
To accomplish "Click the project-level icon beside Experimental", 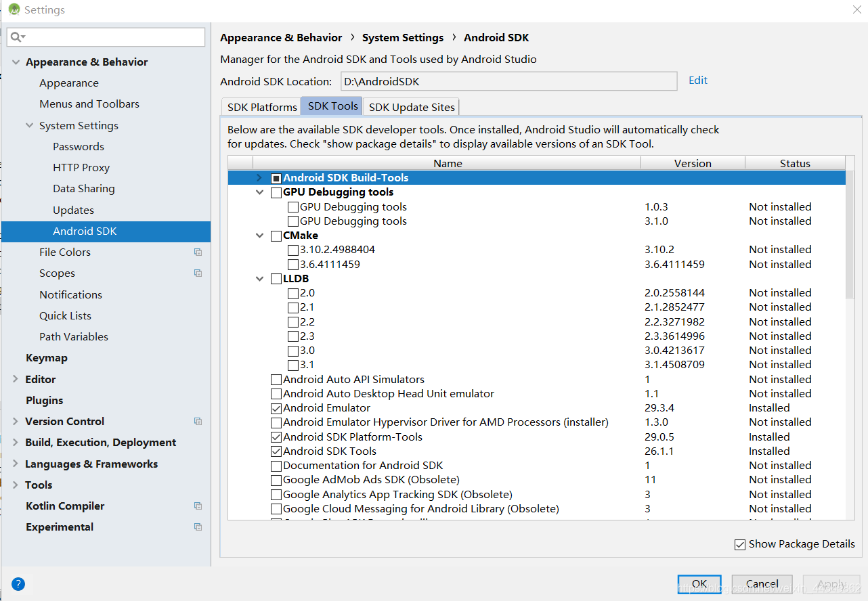I will (x=198, y=527).
